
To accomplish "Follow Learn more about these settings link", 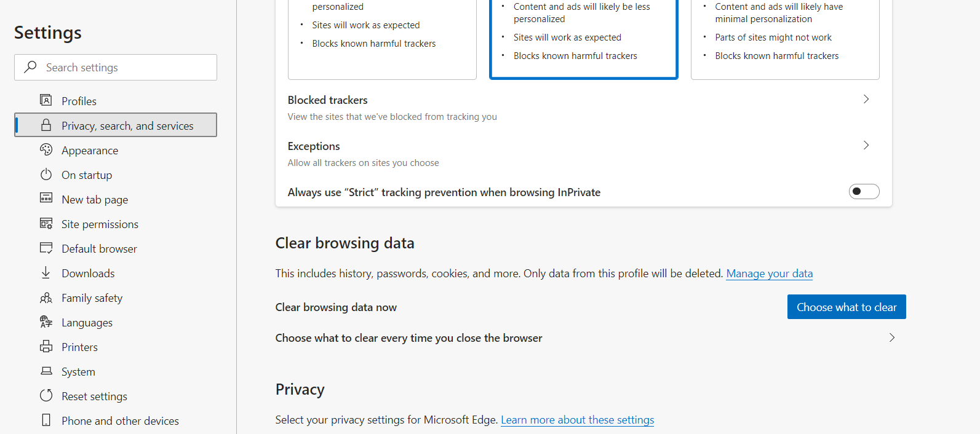I will 577,420.
